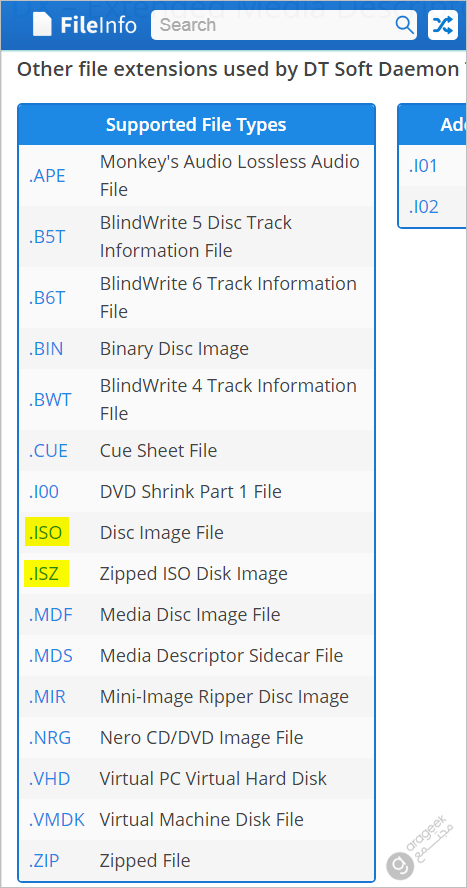The height and width of the screenshot is (888, 467).
Task: Open the highlighted .ISO link
Action: 46,532
